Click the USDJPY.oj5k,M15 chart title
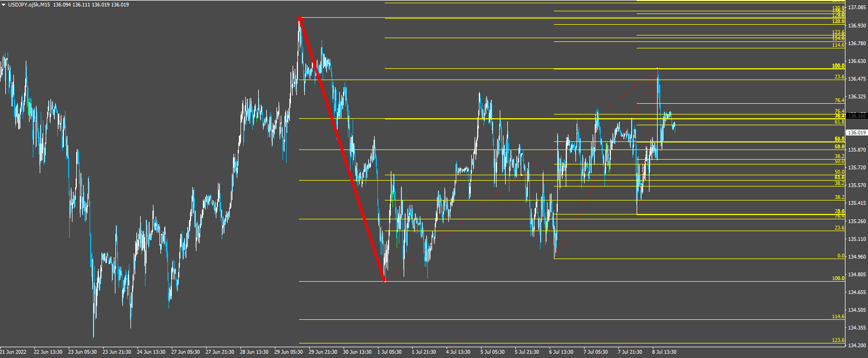The image size is (868, 358). tap(29, 5)
